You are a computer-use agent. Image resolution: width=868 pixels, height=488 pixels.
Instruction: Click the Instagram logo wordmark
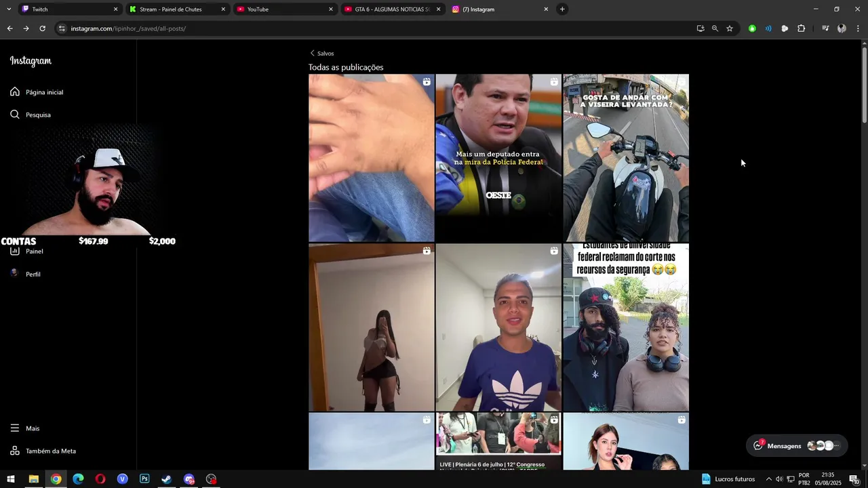pyautogui.click(x=31, y=61)
